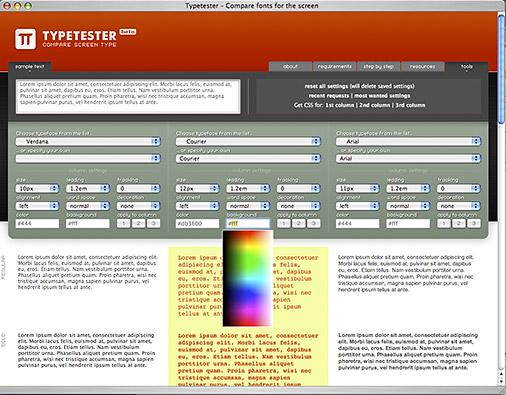Viewport: 506px width, 395px height.
Task: Switch to the about tab
Action: pos(290,67)
